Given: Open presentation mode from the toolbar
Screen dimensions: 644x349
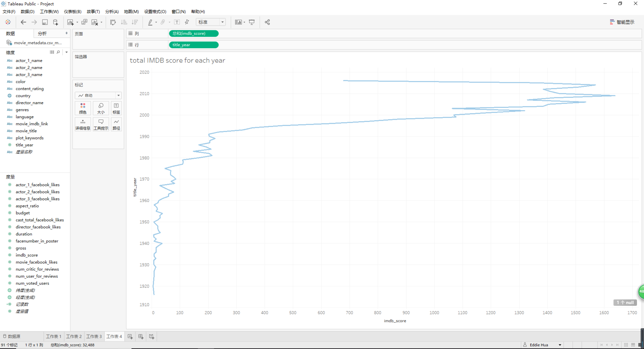Looking at the screenshot, I should pos(252,22).
